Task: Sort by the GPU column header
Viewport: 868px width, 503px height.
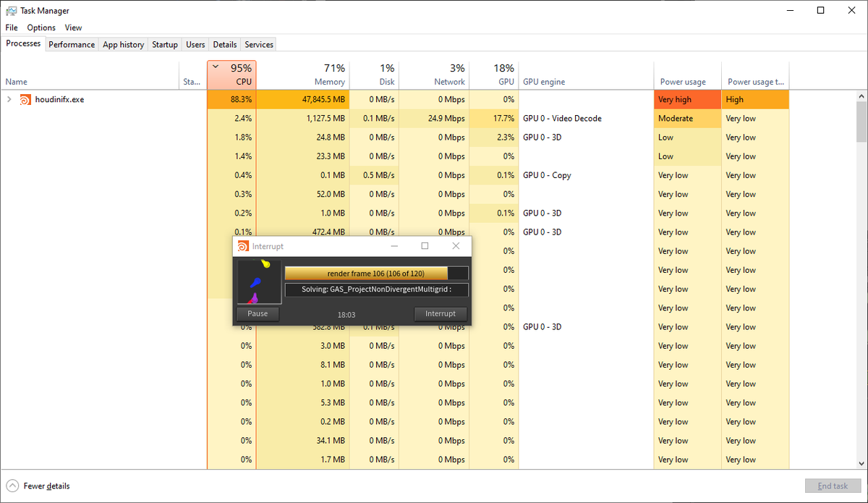Action: (494, 75)
